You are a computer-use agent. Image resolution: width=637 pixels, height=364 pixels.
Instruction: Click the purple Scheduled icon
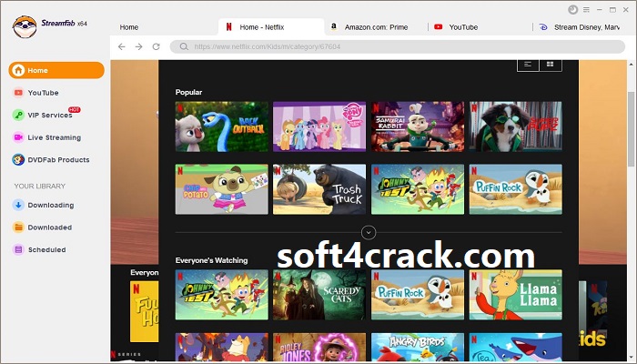tap(18, 249)
